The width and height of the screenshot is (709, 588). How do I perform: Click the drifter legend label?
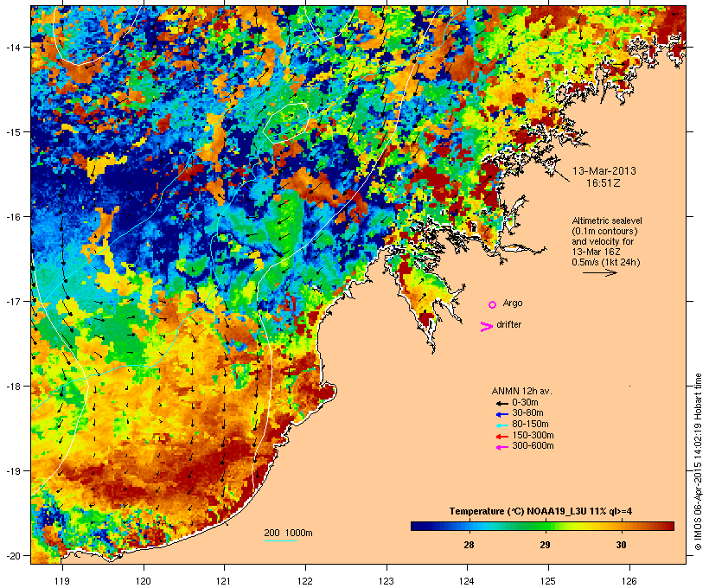click(x=508, y=324)
